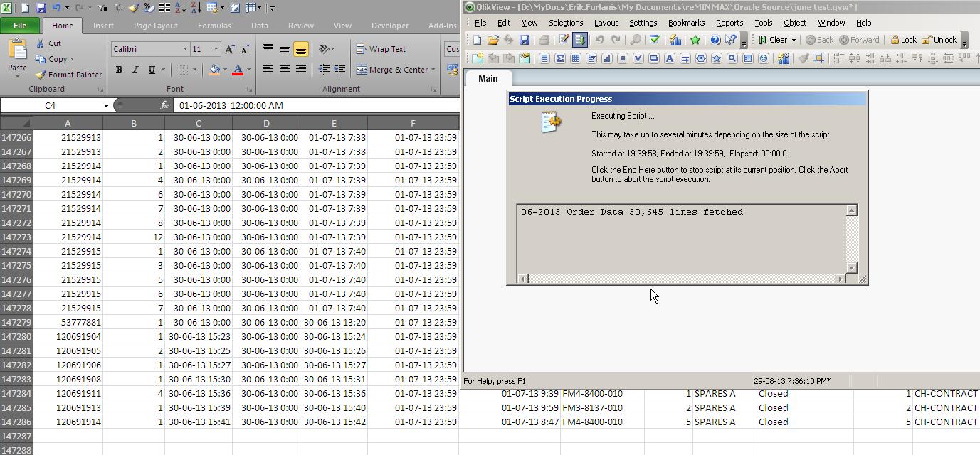
Task: Click Excel Undo arrow icon
Action: pos(56,8)
